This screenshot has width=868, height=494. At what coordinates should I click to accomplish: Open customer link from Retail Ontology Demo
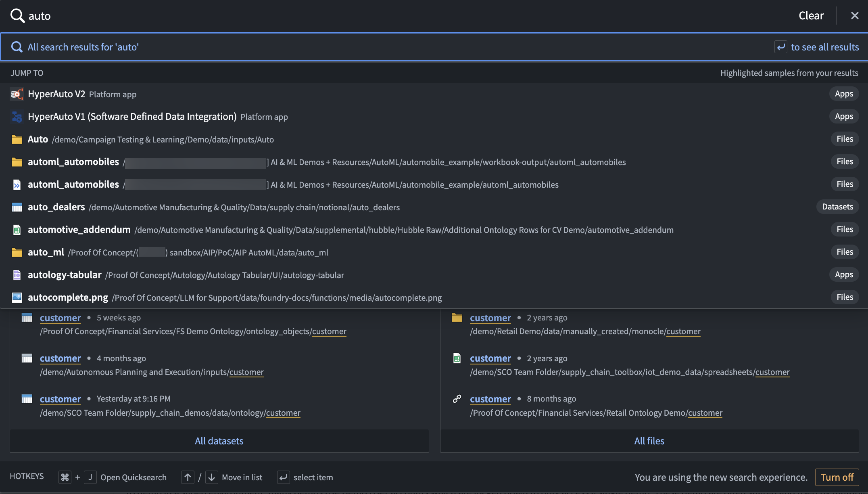[x=490, y=399]
